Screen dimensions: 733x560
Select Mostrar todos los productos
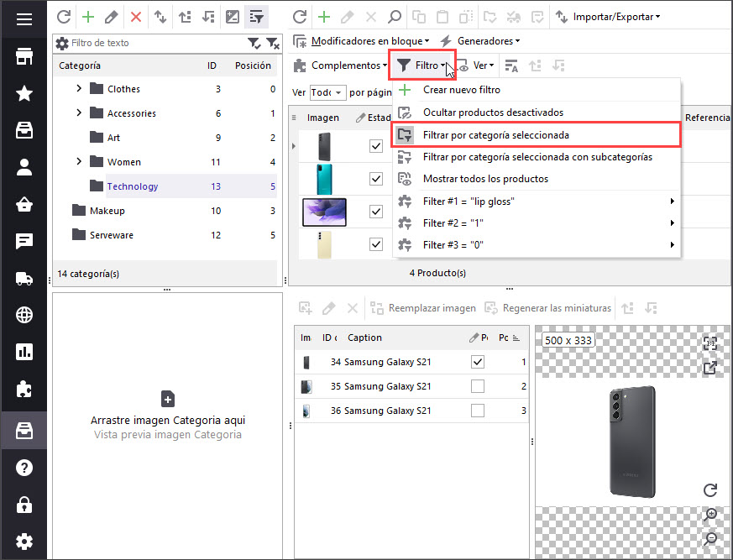[537, 179]
